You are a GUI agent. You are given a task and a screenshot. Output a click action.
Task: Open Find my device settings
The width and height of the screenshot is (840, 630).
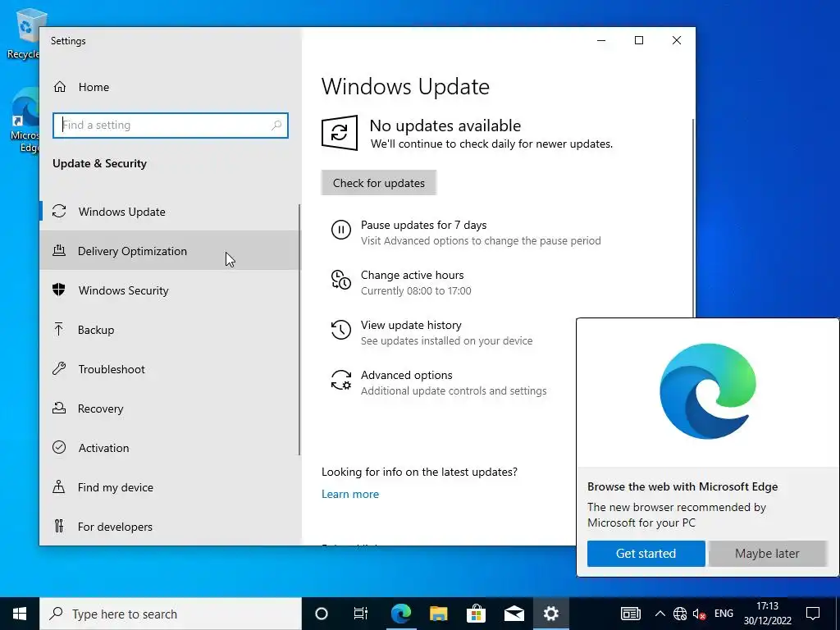171,486
